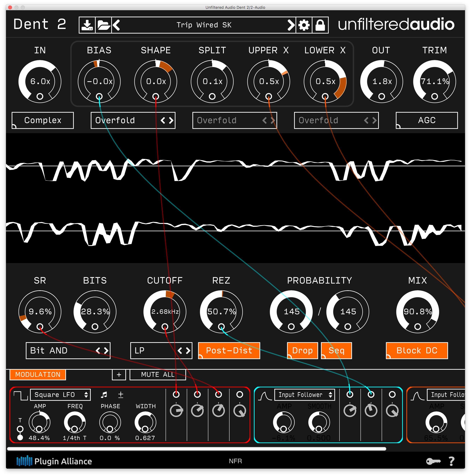Click the save preset icon
Image resolution: width=471 pixels, height=476 pixels.
pyautogui.click(x=87, y=25)
